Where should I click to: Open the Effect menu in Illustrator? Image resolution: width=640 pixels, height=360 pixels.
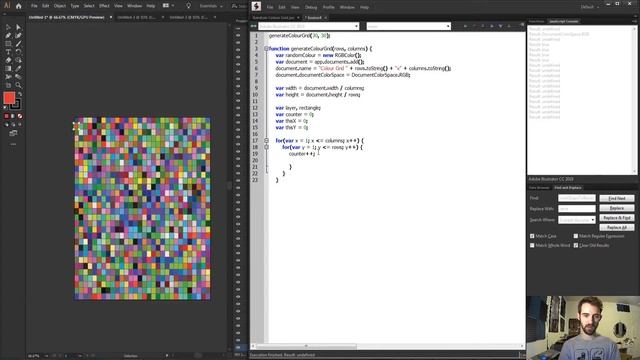click(x=104, y=6)
